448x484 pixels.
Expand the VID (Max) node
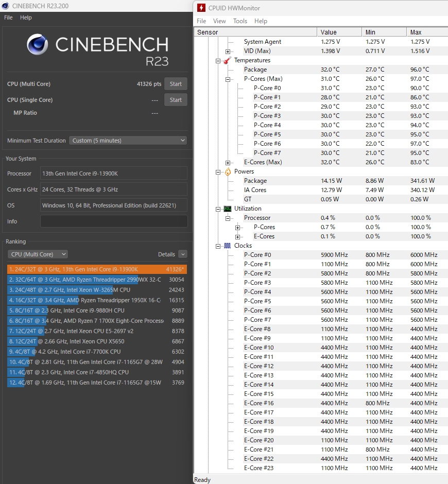228,51
